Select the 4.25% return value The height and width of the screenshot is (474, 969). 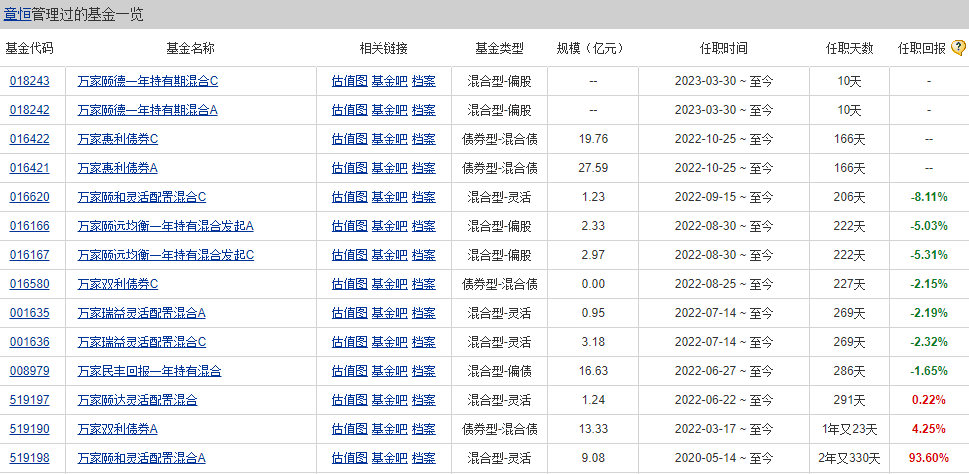point(929,430)
